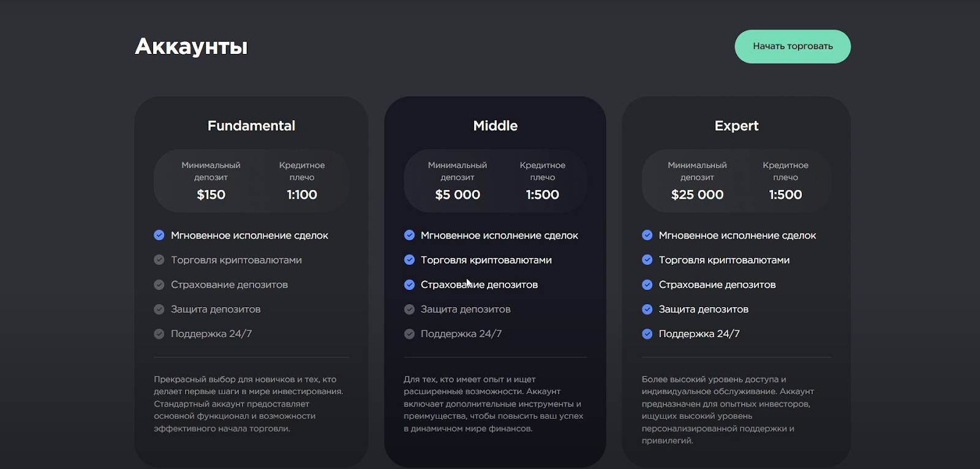
Task: Click blue checkmark beside Expert Защита депозитов
Action: pyautogui.click(x=647, y=310)
